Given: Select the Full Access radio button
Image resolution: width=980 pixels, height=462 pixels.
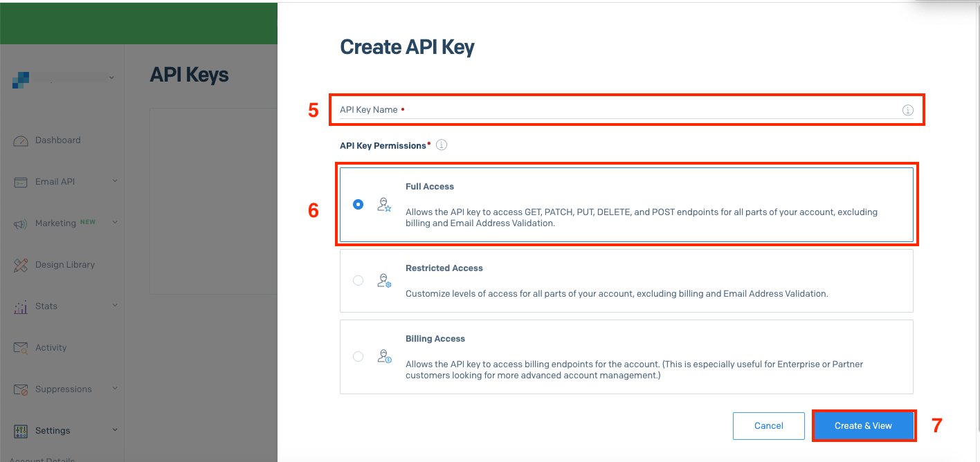Looking at the screenshot, I should pos(358,204).
